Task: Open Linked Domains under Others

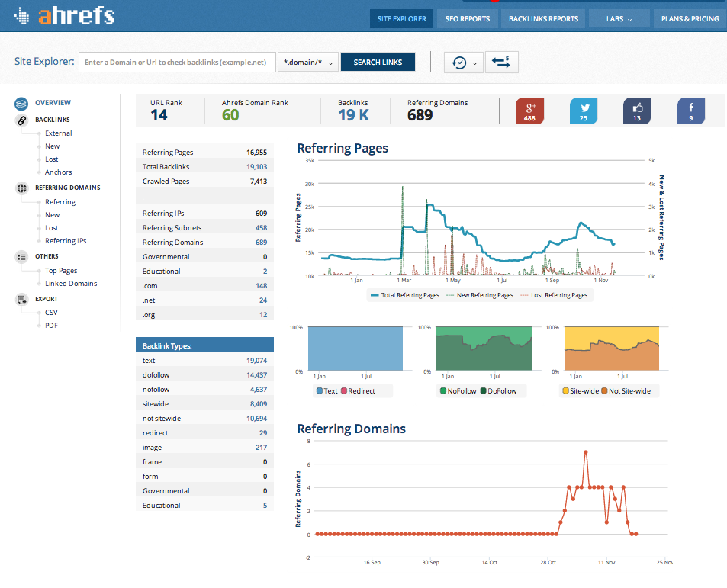Action: (x=71, y=284)
